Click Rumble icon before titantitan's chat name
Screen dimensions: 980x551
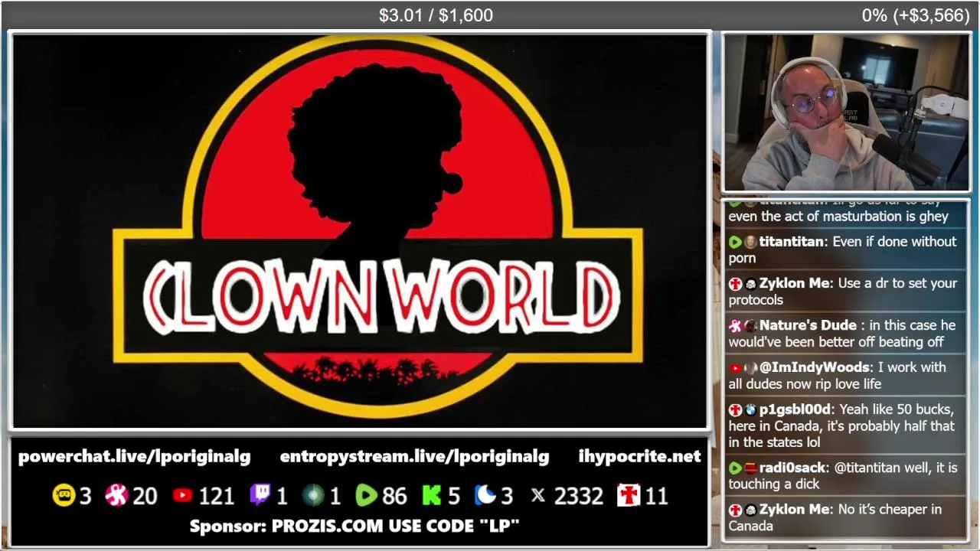point(735,242)
